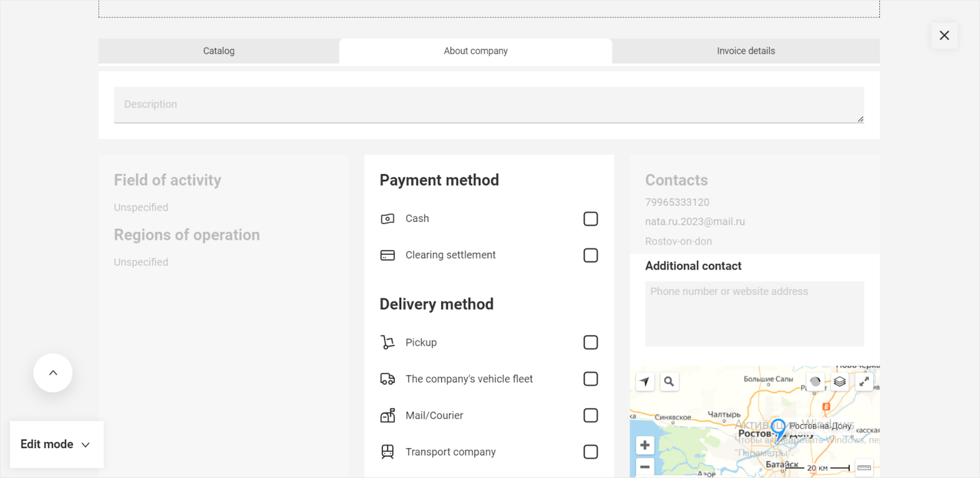Tick the Pickup delivery checkbox
Image resolution: width=980 pixels, height=478 pixels.
click(x=590, y=343)
